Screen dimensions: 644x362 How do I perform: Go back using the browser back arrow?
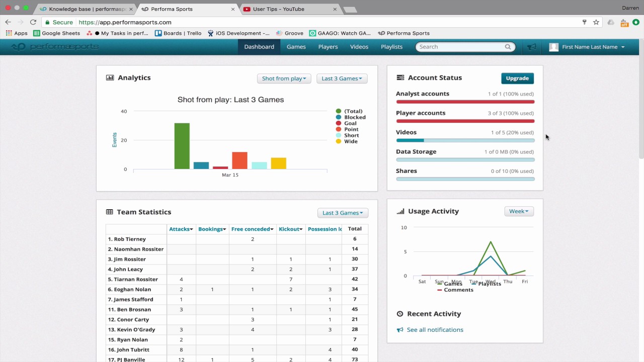[8, 22]
